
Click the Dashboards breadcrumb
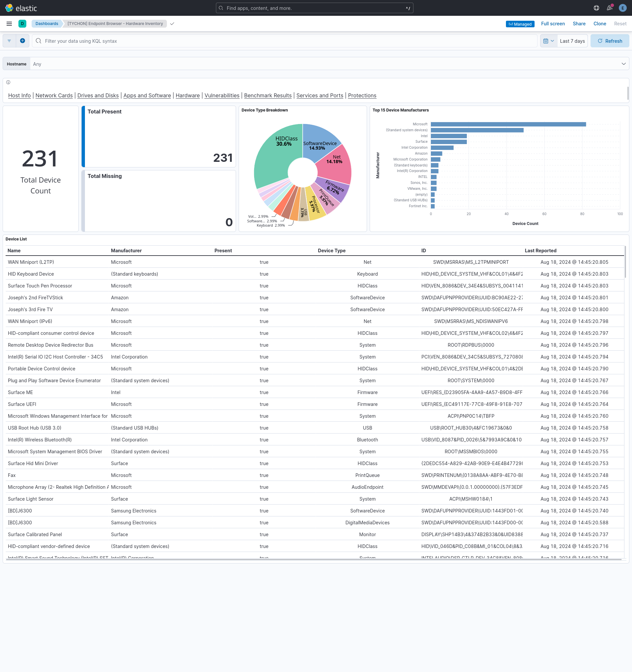[47, 24]
